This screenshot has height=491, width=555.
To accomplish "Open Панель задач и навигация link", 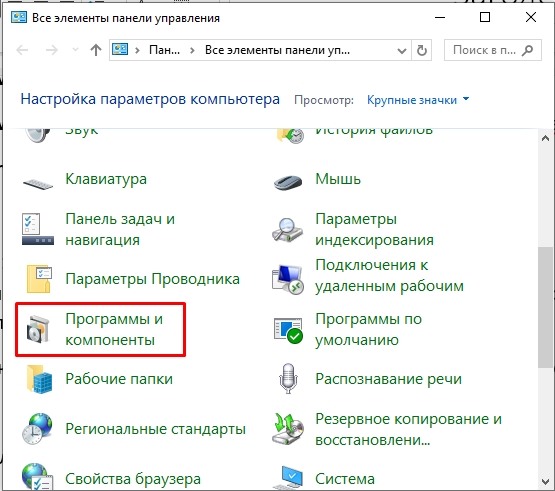I will (120, 229).
